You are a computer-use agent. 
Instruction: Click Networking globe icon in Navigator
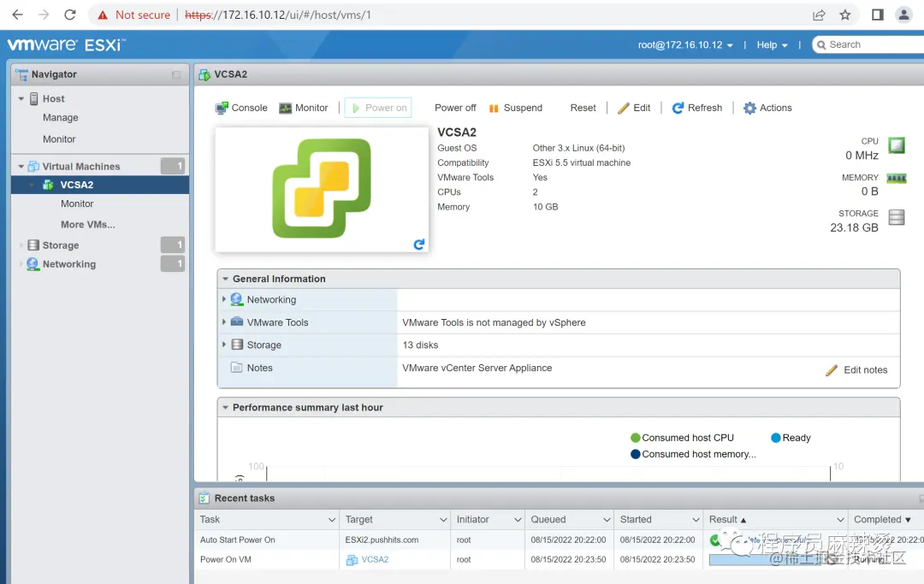pyautogui.click(x=33, y=264)
